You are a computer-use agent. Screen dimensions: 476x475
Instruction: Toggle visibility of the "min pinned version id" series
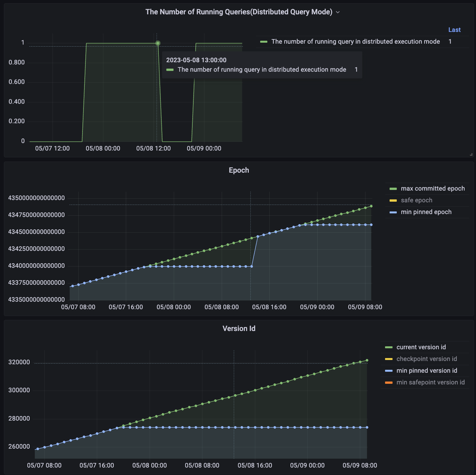tap(426, 370)
